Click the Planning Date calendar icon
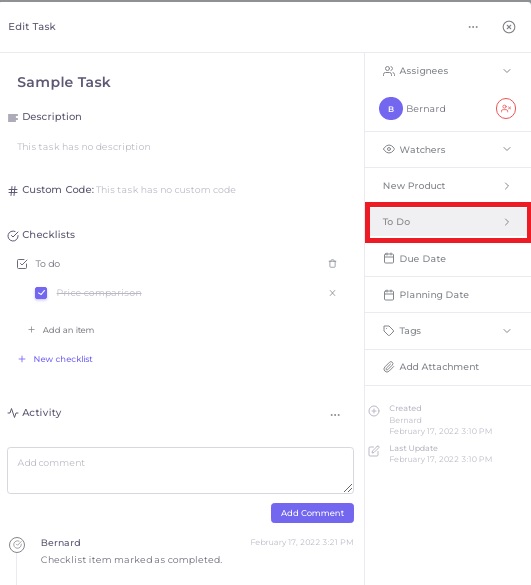The height and width of the screenshot is (585, 531). click(388, 295)
